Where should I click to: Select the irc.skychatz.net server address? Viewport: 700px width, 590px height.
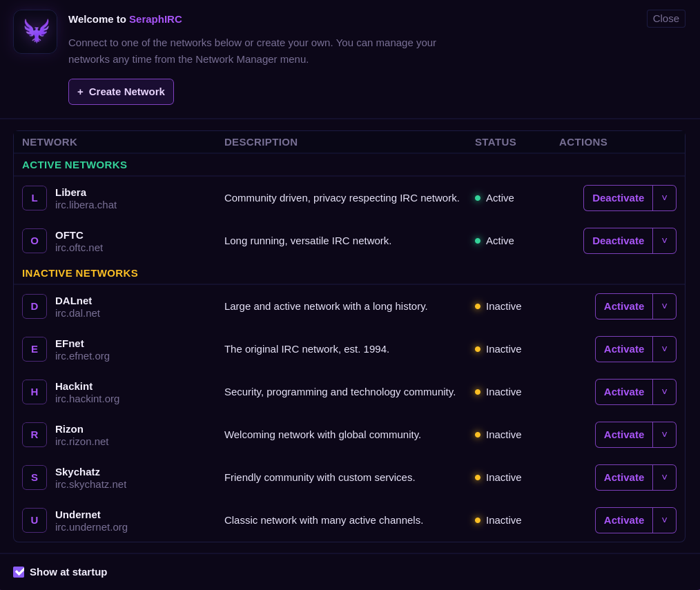click(x=91, y=485)
